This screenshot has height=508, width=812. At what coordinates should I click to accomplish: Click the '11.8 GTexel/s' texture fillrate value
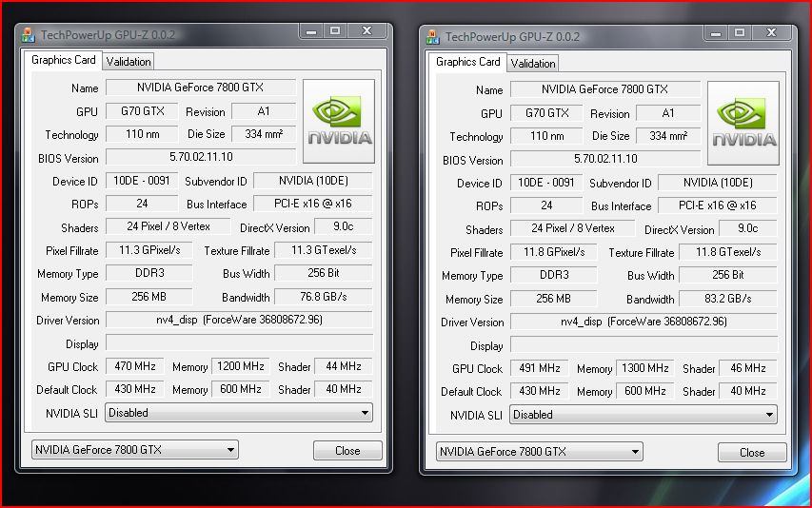(x=727, y=252)
